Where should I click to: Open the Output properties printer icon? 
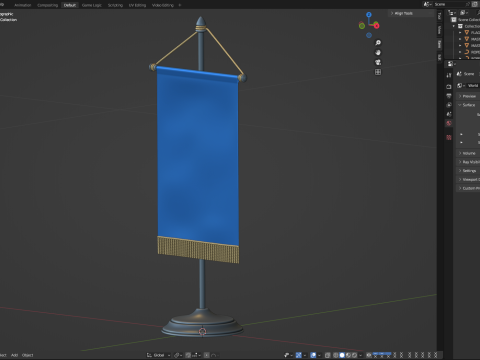(x=449, y=96)
